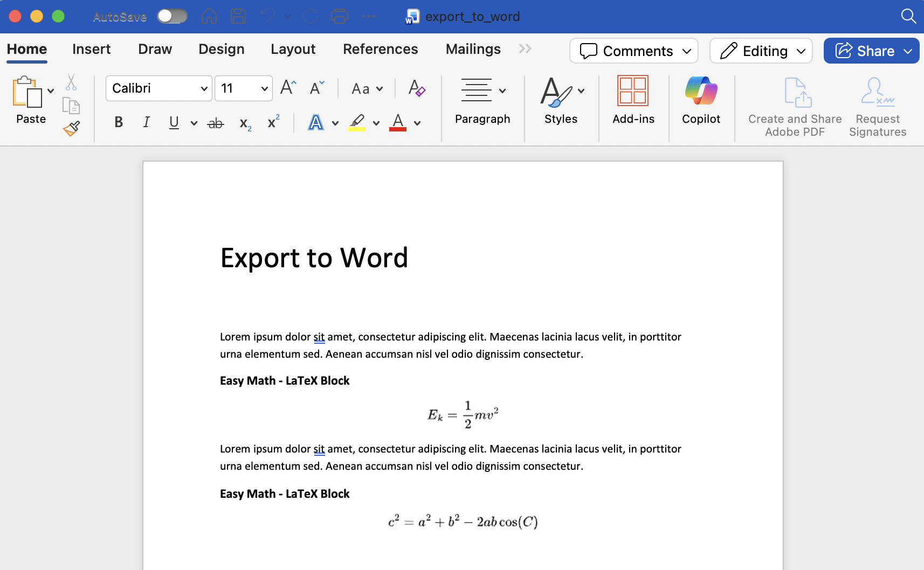Viewport: 924px width, 570px height.
Task: Switch to the References tab
Action: click(380, 49)
